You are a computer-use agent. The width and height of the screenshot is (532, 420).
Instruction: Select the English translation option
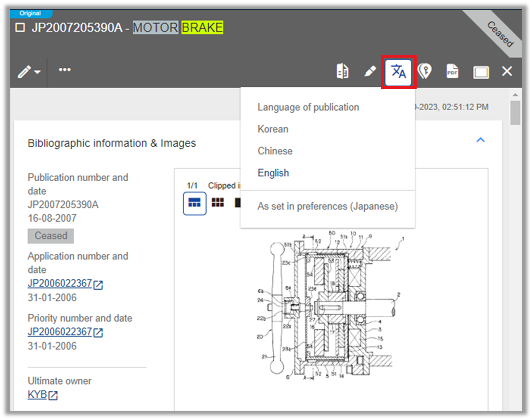273,172
